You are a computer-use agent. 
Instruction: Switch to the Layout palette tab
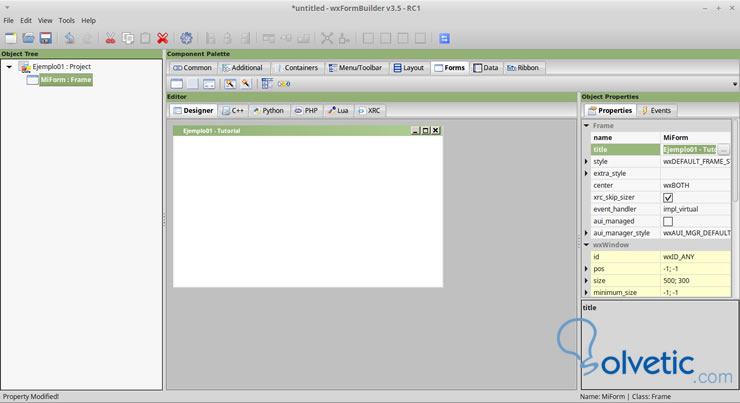click(x=409, y=67)
